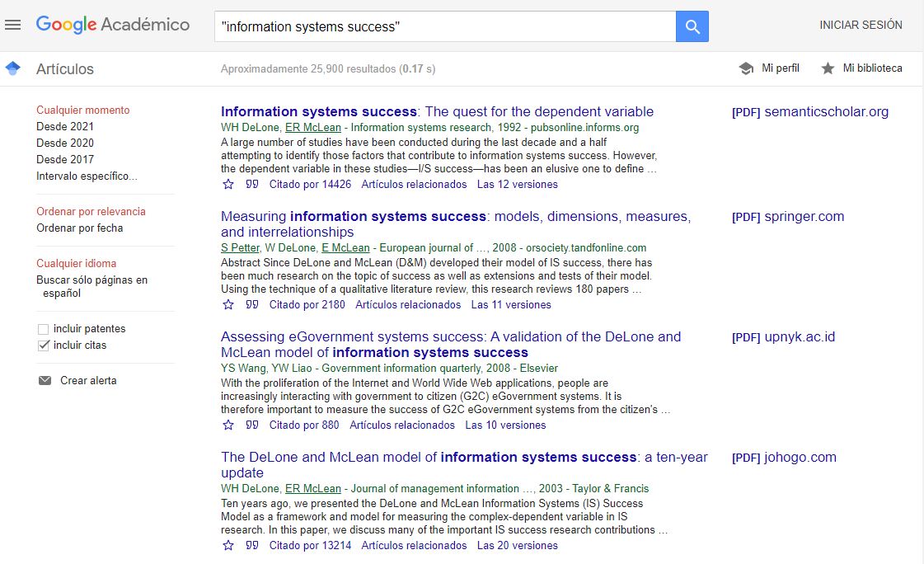
Task: Select 'Ordenar por relevancia'
Action: tap(91, 212)
